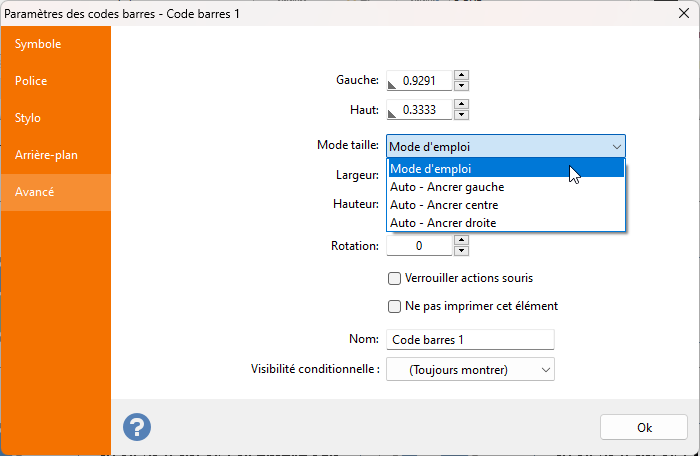This screenshot has height=456, width=700.
Task: Click the blue help question mark icon
Action: (x=137, y=427)
